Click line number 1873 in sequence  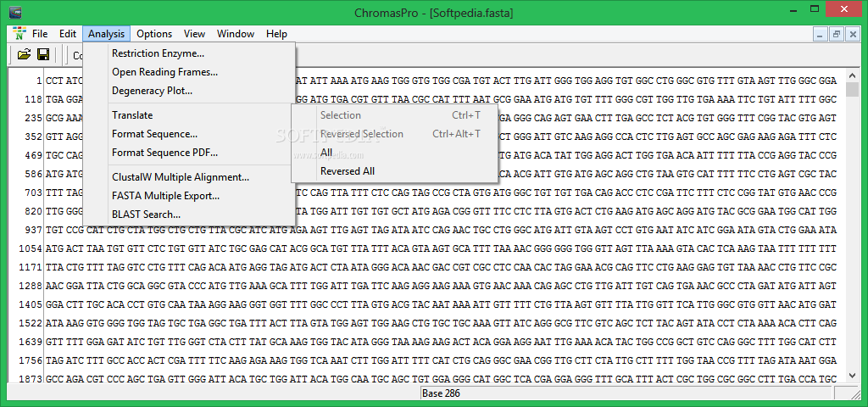click(31, 379)
